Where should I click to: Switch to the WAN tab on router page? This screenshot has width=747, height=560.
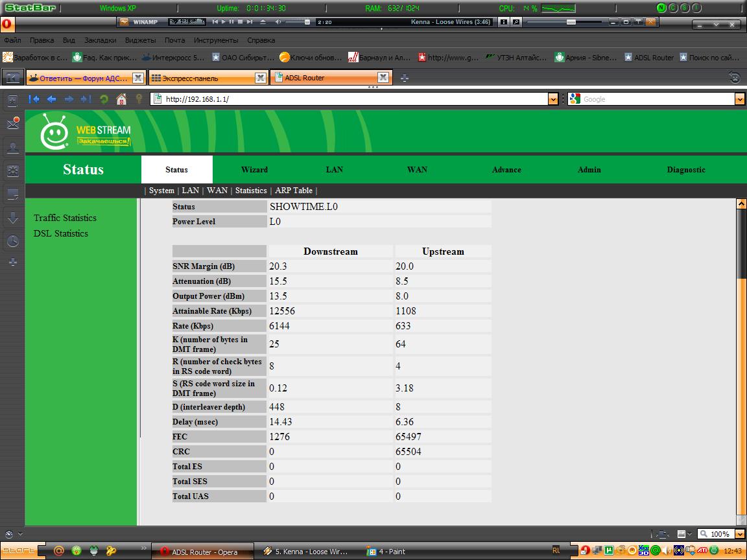(x=417, y=170)
